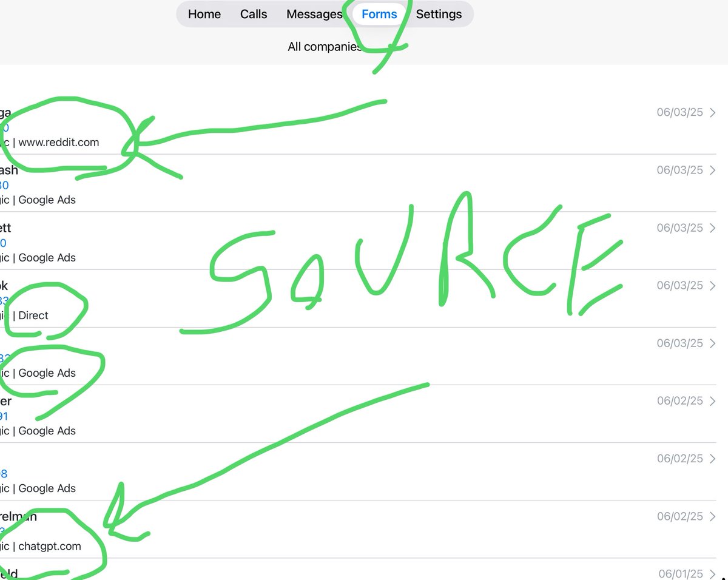Click the 06/03/25 date on the reddit row

pos(679,113)
